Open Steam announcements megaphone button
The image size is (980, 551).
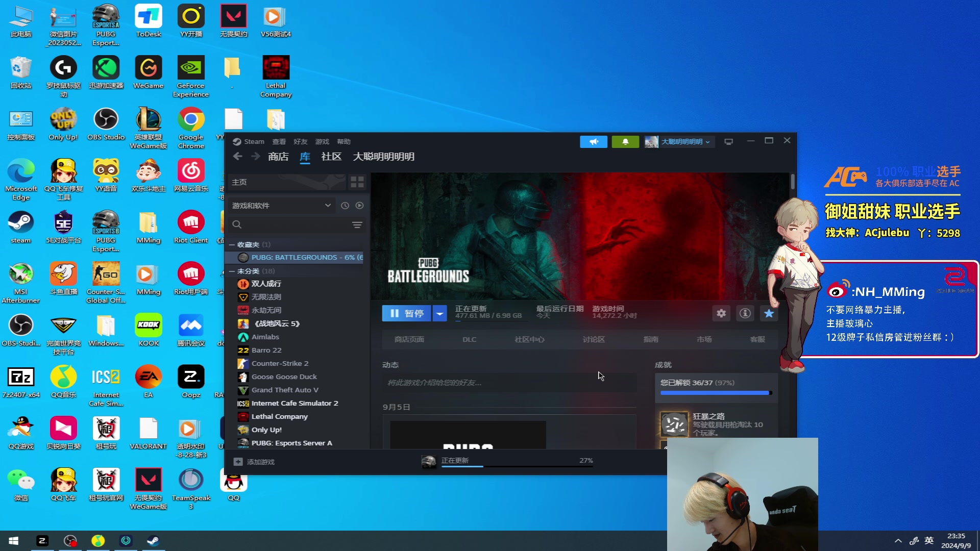pyautogui.click(x=593, y=142)
